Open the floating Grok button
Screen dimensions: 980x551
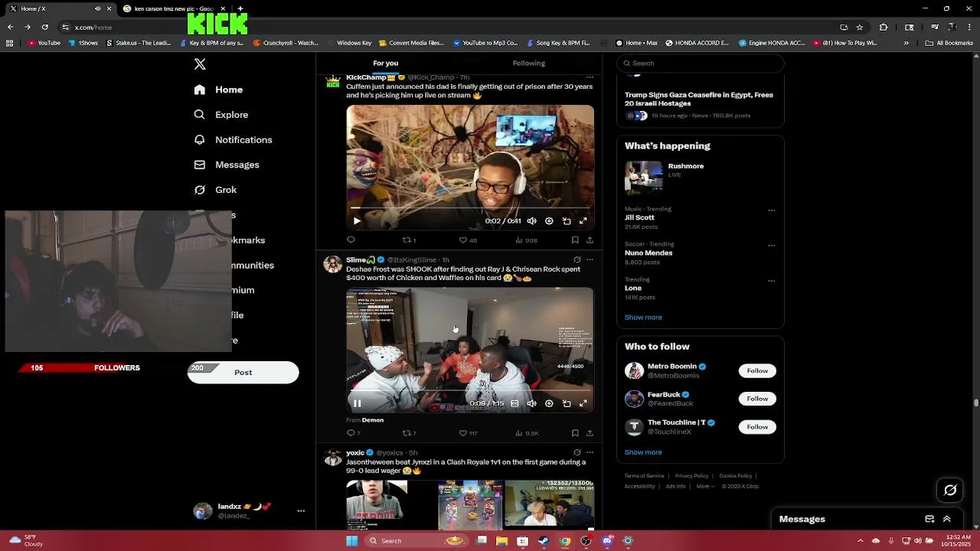pyautogui.click(x=950, y=491)
